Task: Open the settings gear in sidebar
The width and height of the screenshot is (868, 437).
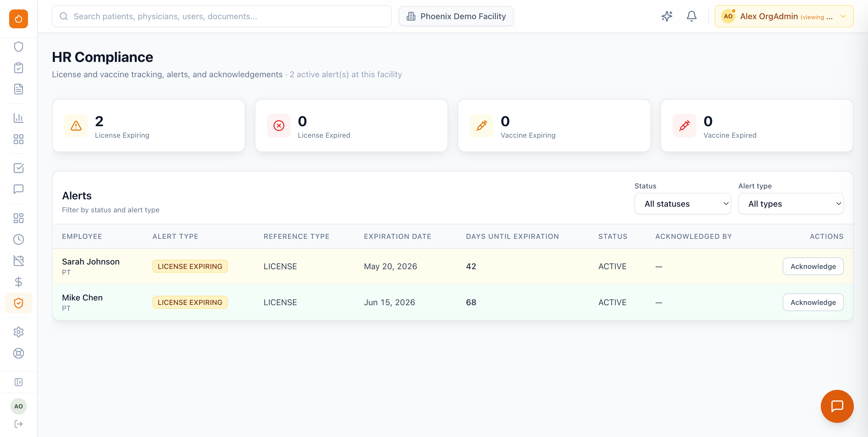Action: (19, 332)
